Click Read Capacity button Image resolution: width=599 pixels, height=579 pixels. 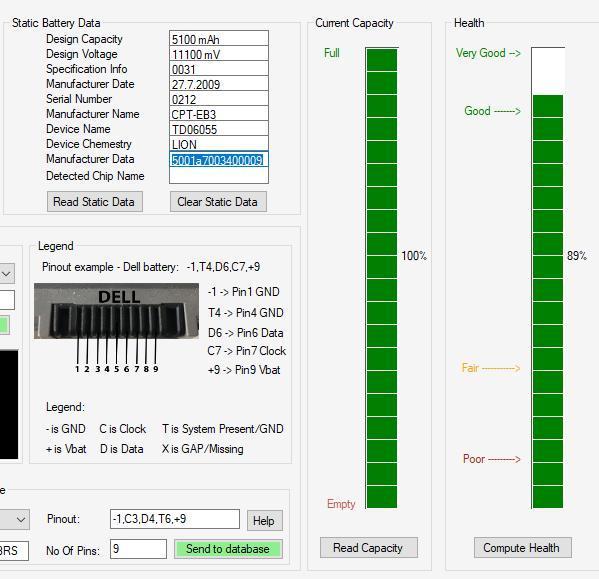[x=368, y=548]
